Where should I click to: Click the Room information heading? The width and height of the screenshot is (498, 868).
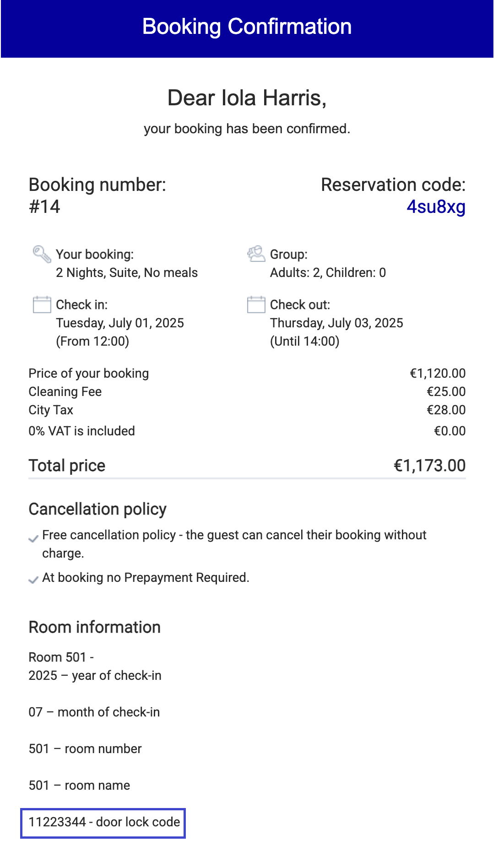click(94, 627)
